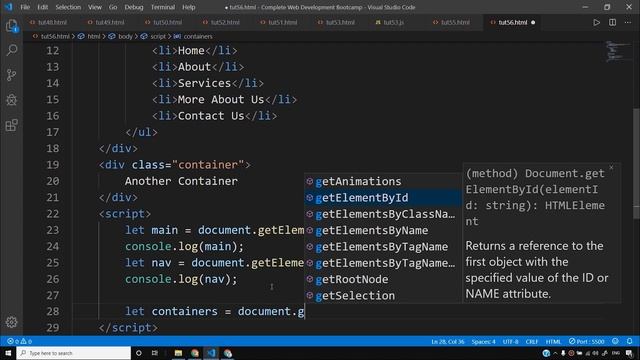Open the Go menu
Viewport: 640px width, 360px height.
[113, 7]
